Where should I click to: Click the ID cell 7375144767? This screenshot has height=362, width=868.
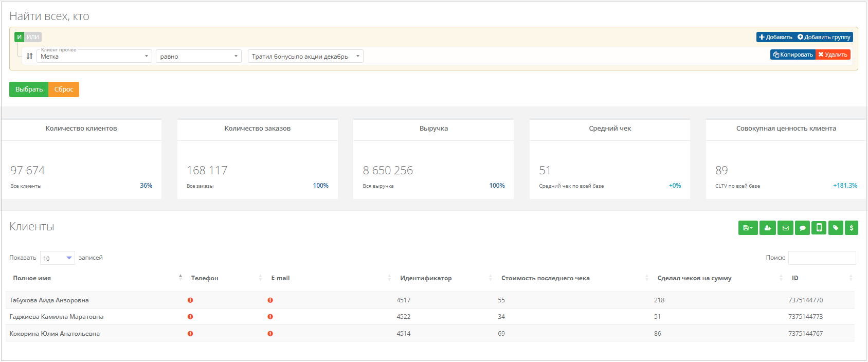pyautogui.click(x=806, y=334)
